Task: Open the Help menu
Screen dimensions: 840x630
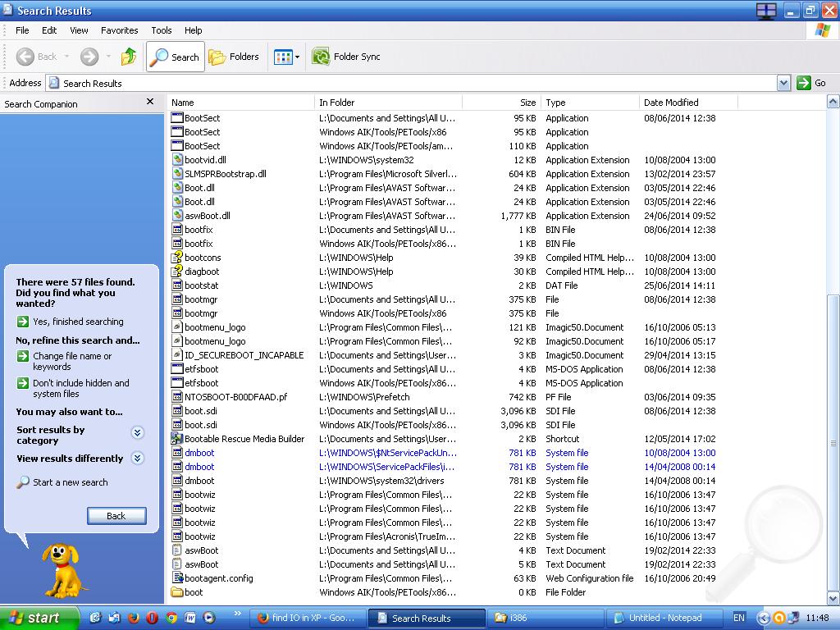Action: tap(194, 30)
